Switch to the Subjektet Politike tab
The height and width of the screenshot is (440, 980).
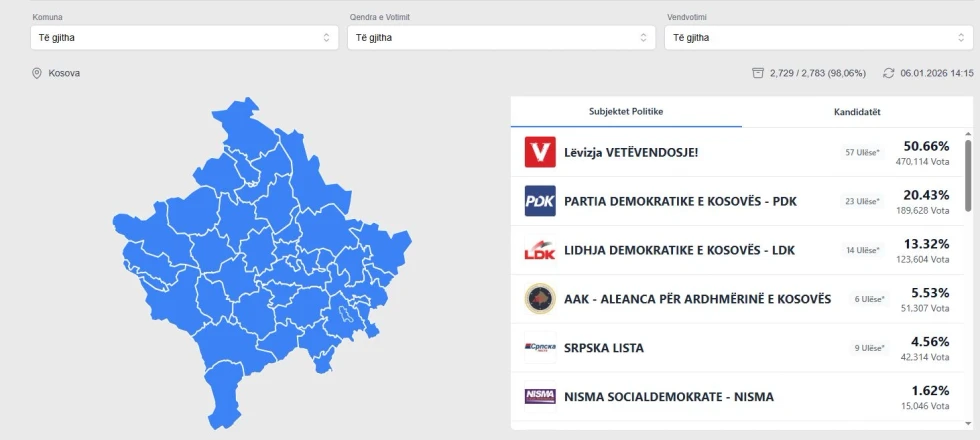coord(626,112)
